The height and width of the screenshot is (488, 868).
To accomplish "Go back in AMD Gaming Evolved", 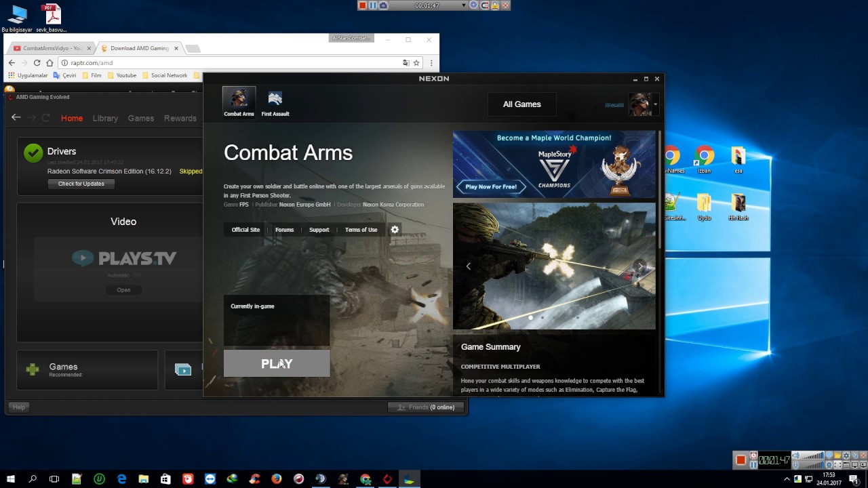I will coord(16,117).
